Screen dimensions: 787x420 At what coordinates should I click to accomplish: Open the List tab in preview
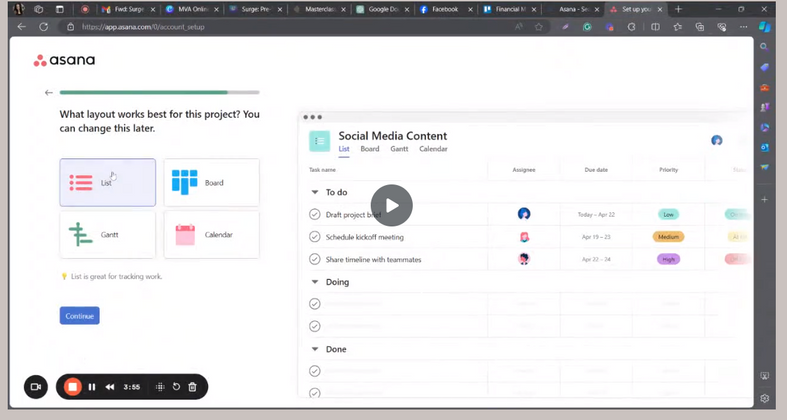344,149
